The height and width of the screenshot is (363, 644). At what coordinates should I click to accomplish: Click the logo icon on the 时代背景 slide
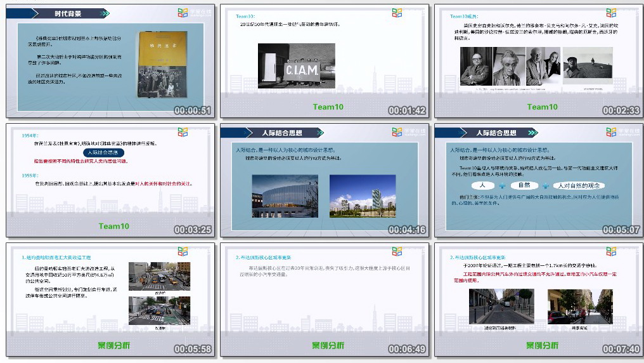pos(183,13)
